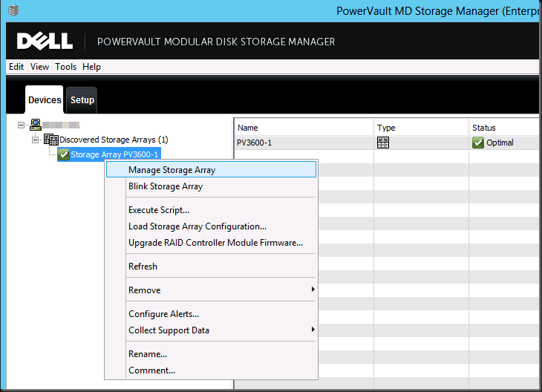
Task: Sort by the Name column header
Action: [x=304, y=128]
